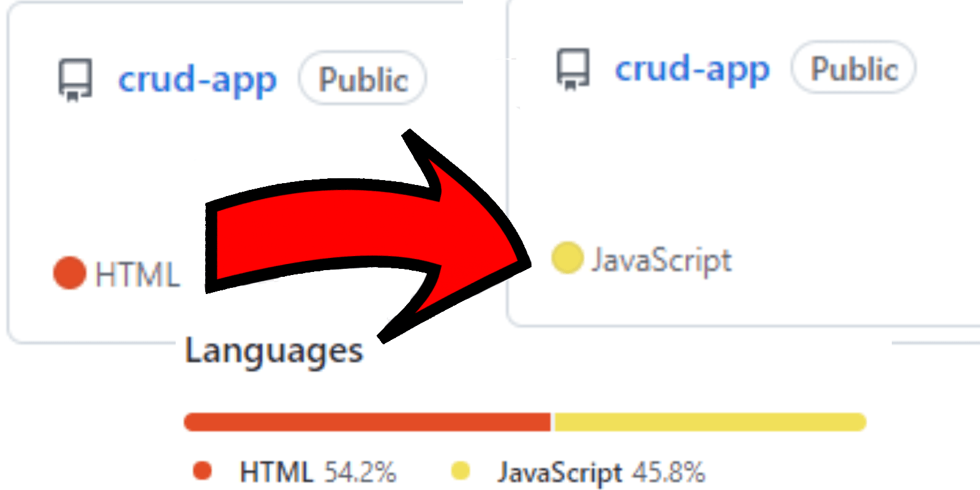
Task: Click the HTML language label in the repo card
Action: [x=138, y=274]
